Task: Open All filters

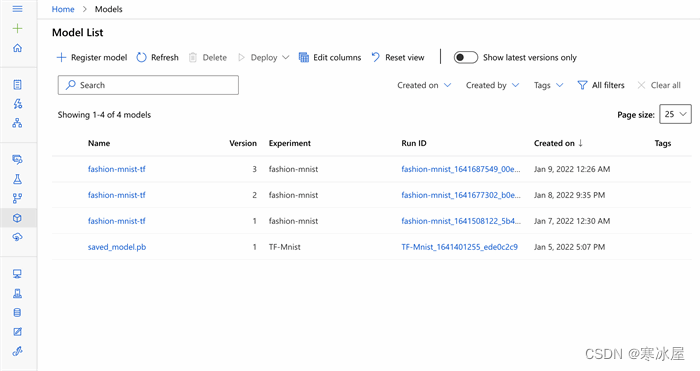Action: [601, 85]
